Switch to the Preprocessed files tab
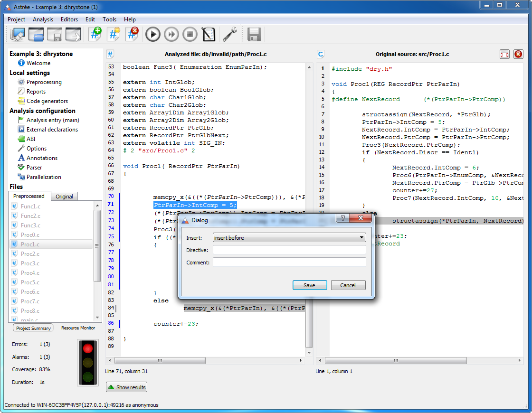Viewport: 532px width, 413px height. [x=29, y=196]
